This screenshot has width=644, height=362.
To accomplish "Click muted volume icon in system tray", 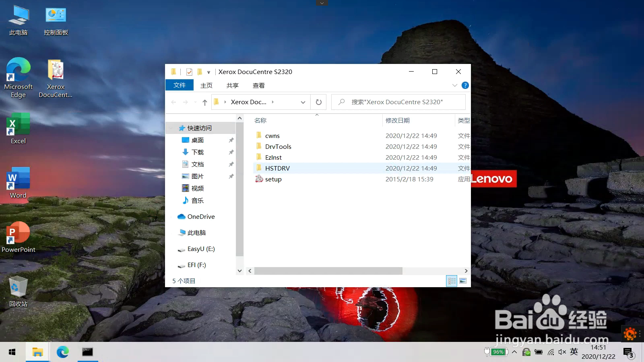I will point(562,352).
